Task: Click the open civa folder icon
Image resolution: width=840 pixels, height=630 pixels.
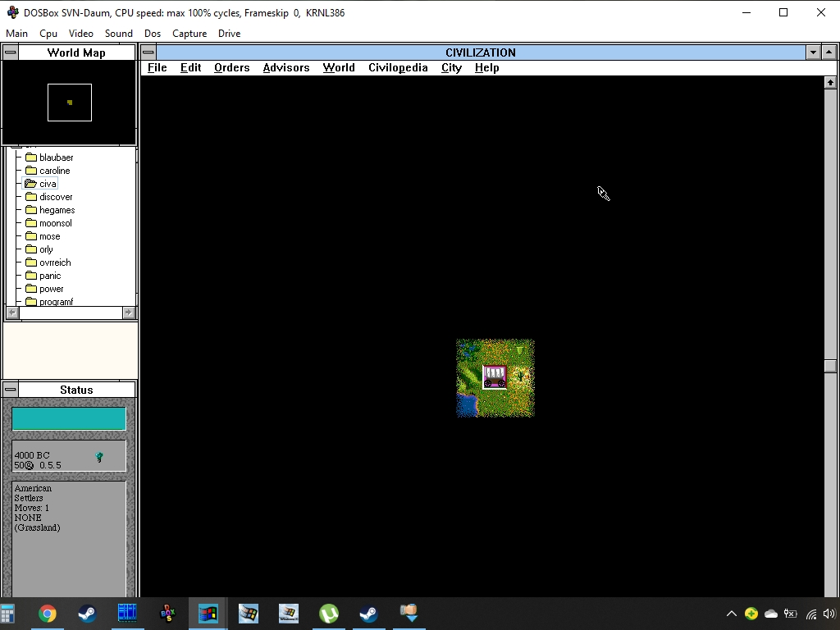Action: (x=31, y=184)
